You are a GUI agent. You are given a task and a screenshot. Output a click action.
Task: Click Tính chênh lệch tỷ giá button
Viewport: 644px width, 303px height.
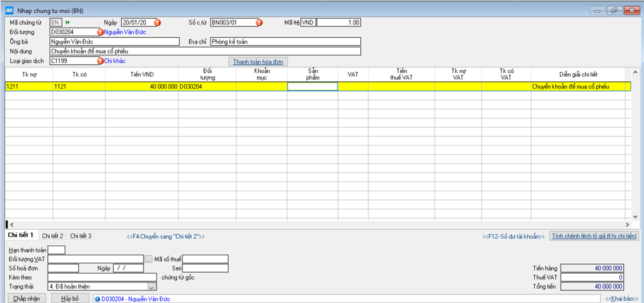coord(594,236)
